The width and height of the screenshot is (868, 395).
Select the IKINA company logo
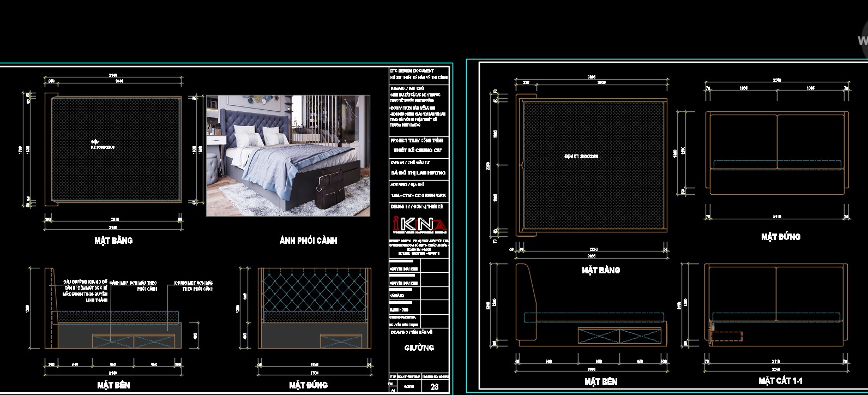(419, 224)
